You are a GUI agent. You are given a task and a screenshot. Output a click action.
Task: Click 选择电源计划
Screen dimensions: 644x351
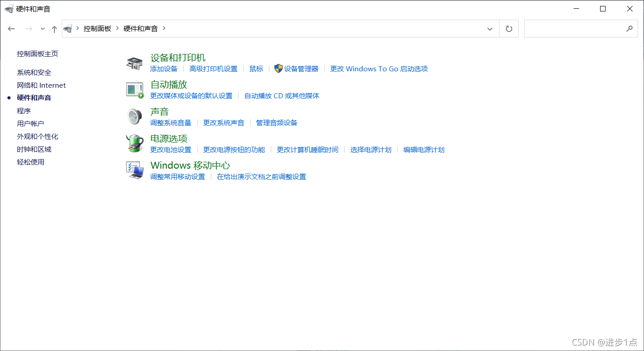[371, 149]
